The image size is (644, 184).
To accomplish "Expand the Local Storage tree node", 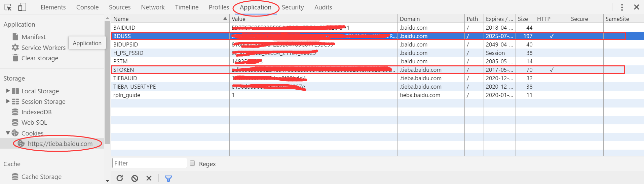I will [x=8, y=91].
